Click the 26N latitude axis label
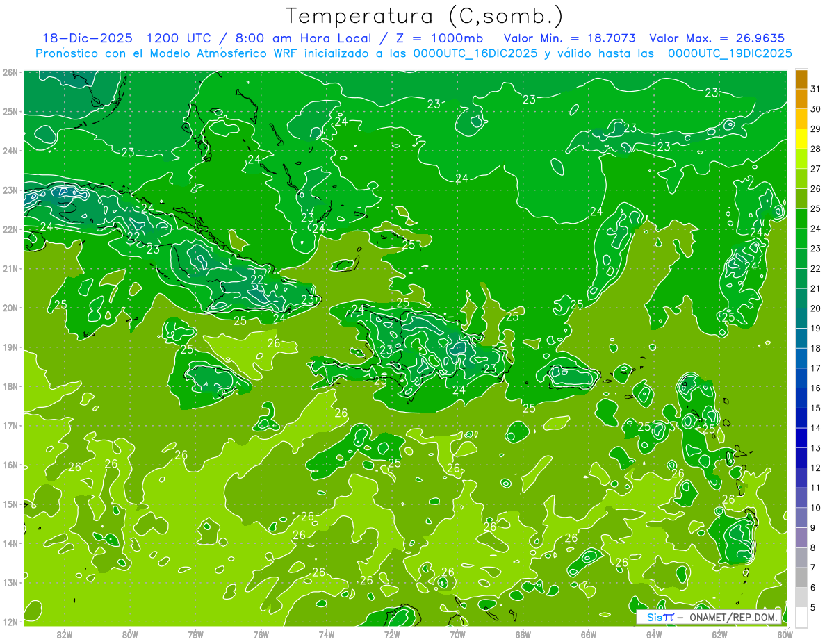Viewport: 834px width, 644px height. 10,72
